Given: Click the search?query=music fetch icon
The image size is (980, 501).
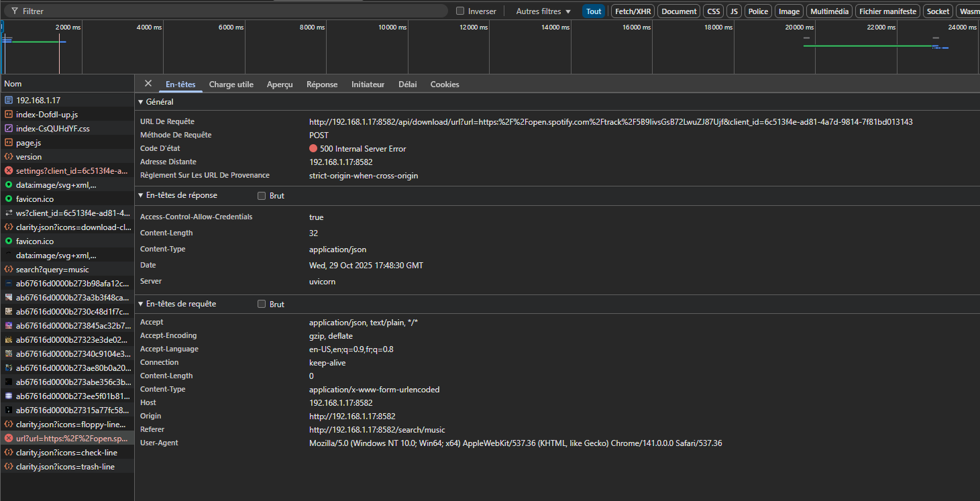Looking at the screenshot, I should [9, 270].
